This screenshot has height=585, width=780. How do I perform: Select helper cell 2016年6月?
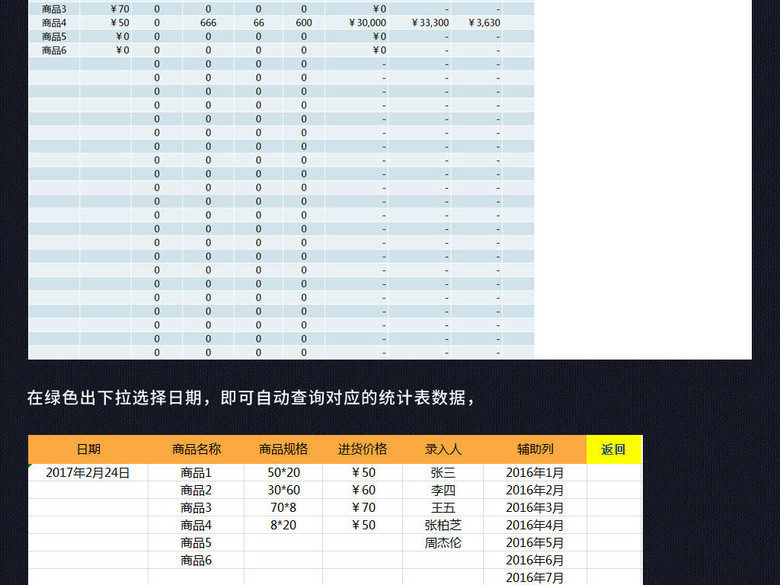[535, 560]
